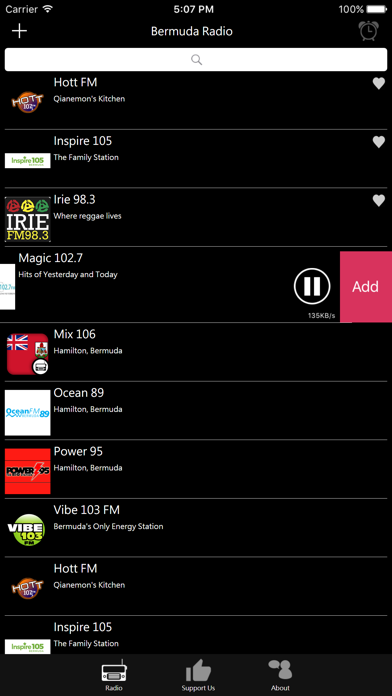Select the Irie FM98.3 logo
The width and height of the screenshot is (392, 696).
pyautogui.click(x=28, y=219)
